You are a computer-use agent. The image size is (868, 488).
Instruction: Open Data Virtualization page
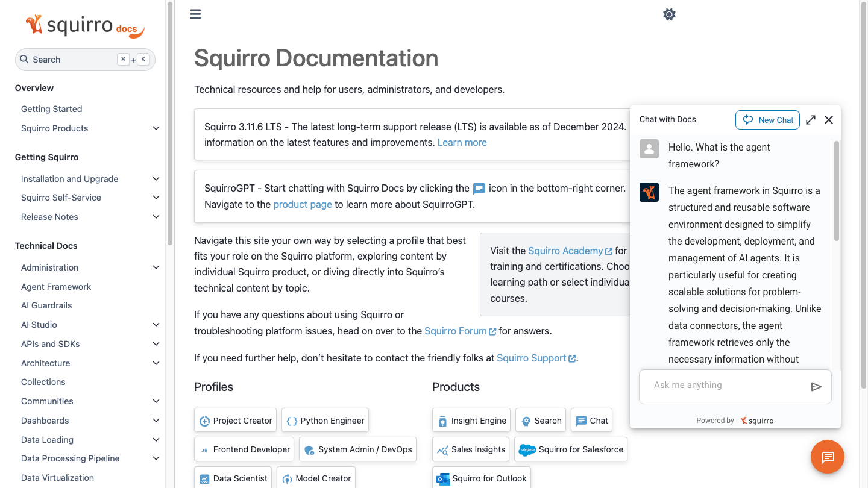coord(57,478)
